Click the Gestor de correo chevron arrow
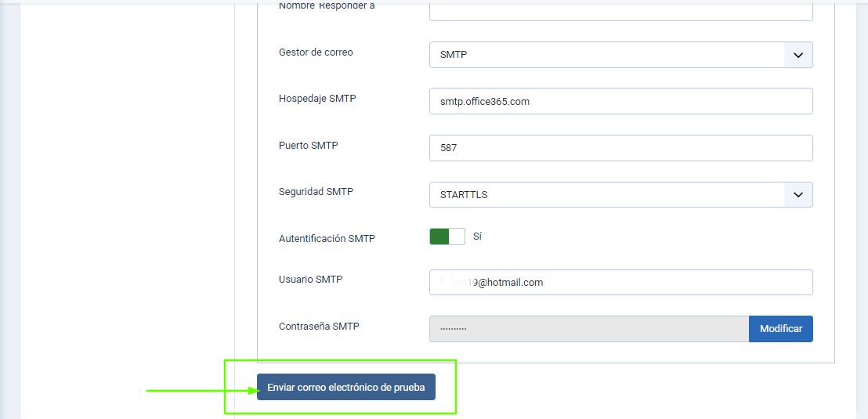This screenshot has width=868, height=419. [798, 55]
